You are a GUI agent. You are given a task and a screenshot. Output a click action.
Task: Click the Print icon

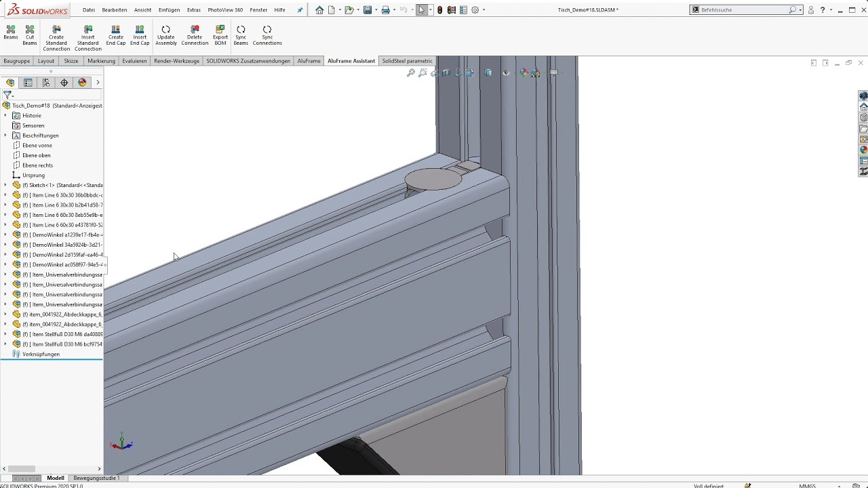[385, 10]
